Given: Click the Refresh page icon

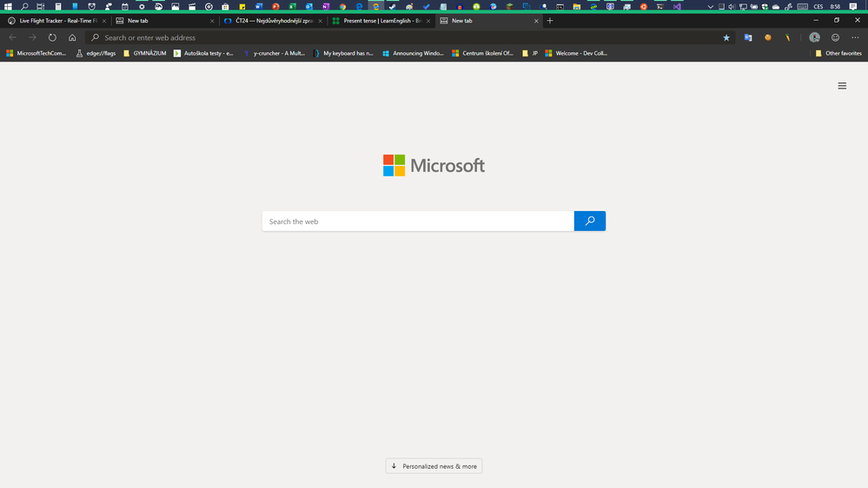Looking at the screenshot, I should [52, 37].
